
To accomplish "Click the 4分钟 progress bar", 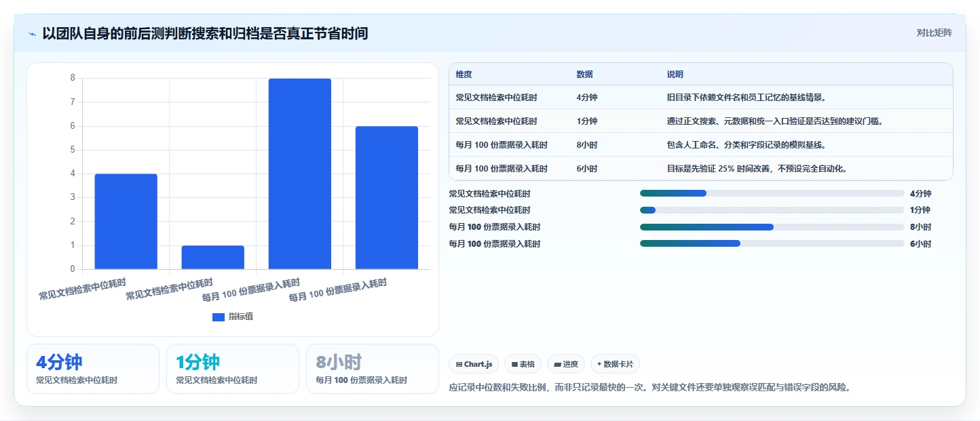I will [772, 193].
